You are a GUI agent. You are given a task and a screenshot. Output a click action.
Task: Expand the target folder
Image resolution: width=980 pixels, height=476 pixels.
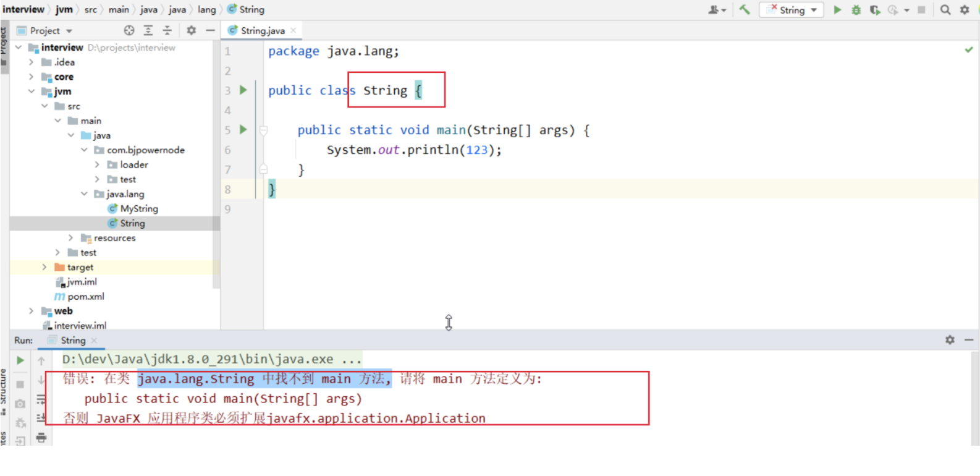[44, 267]
